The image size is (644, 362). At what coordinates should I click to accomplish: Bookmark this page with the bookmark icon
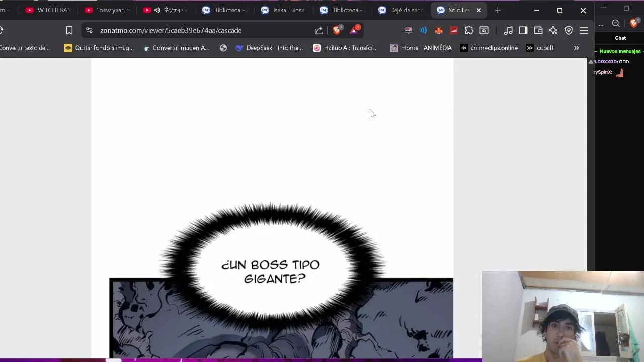69,30
